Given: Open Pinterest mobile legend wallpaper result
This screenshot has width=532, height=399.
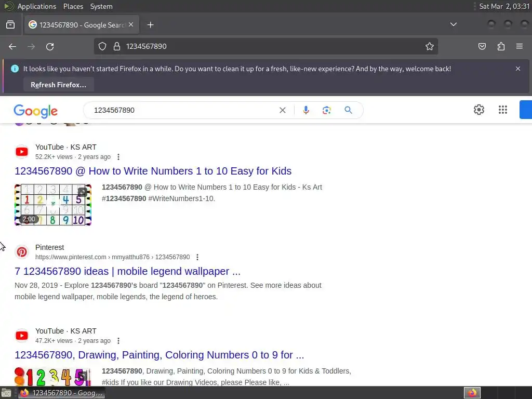Looking at the screenshot, I should 128,271.
